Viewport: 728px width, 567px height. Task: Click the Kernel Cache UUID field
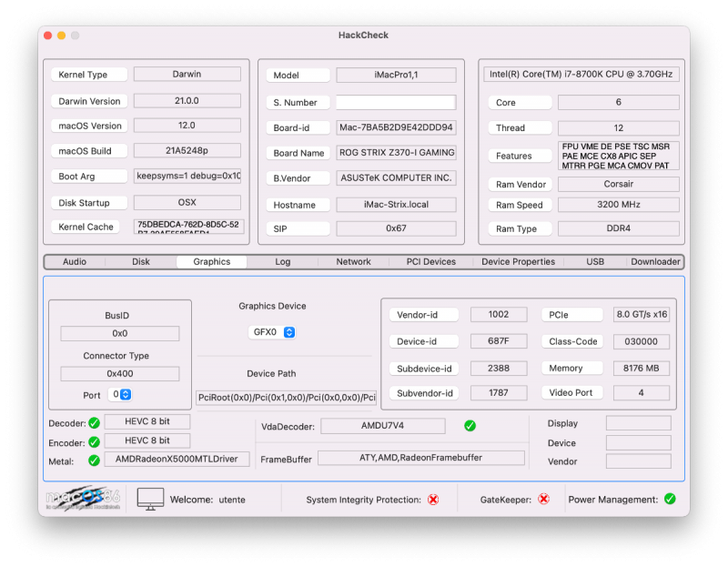(x=188, y=226)
